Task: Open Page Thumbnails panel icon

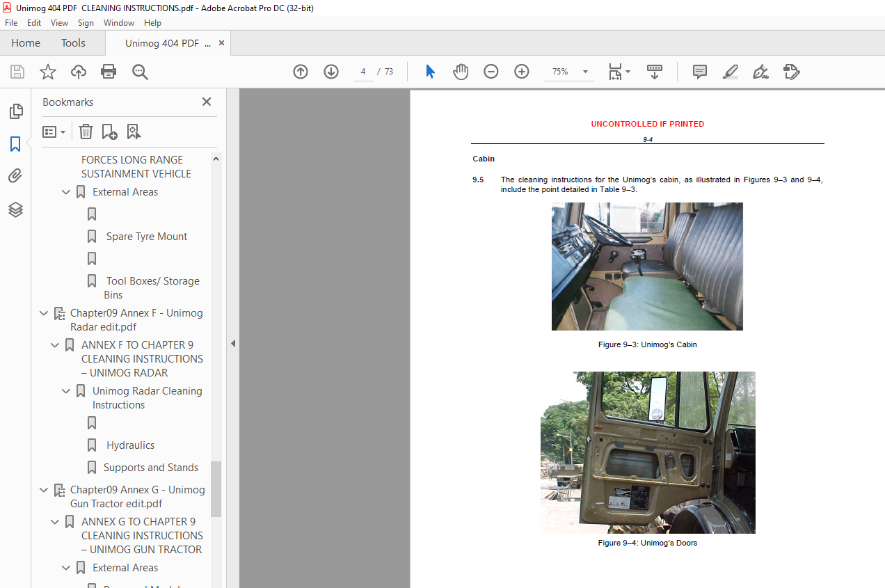Action: pyautogui.click(x=15, y=111)
